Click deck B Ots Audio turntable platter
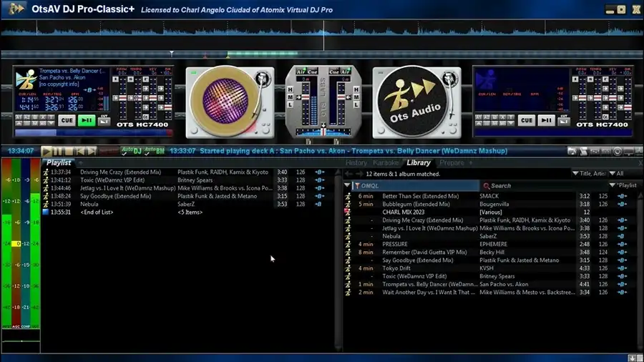The width and height of the screenshot is (644, 362). pyautogui.click(x=412, y=102)
